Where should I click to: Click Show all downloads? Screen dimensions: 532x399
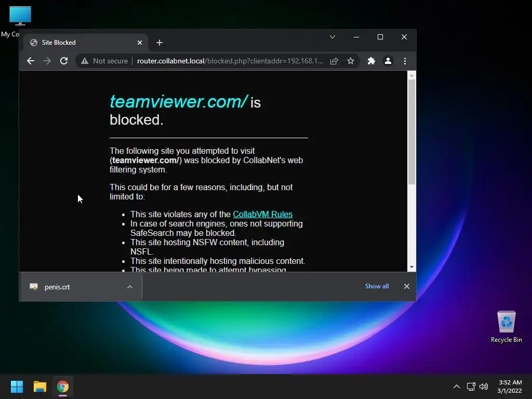tap(377, 286)
